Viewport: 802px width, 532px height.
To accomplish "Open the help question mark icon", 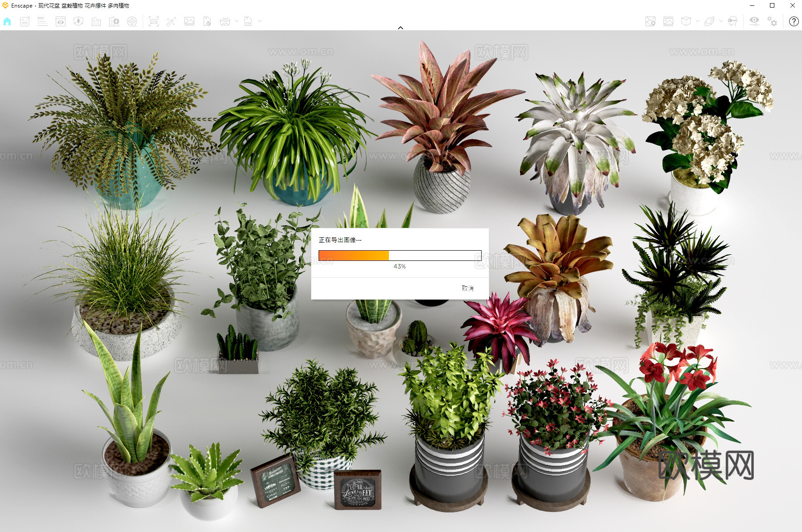I will click(794, 21).
